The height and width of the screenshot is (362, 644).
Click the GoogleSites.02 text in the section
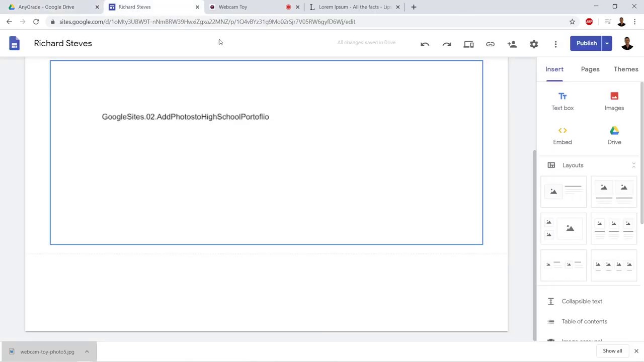[186, 117]
